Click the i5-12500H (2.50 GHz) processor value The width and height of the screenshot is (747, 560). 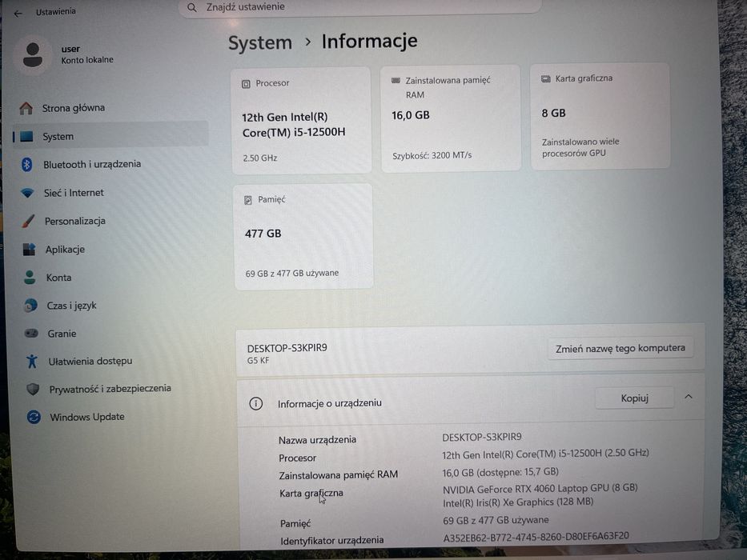pyautogui.click(x=545, y=454)
